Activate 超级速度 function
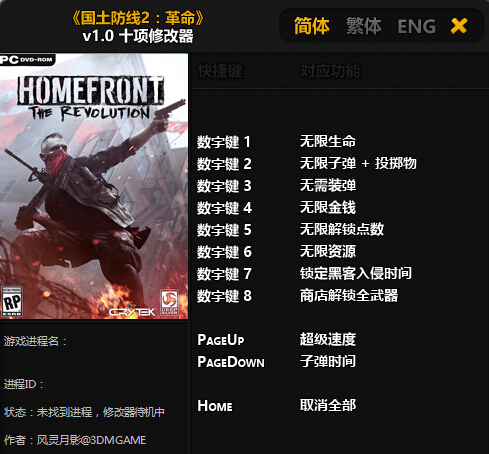This screenshot has width=489, height=454. [x=328, y=339]
